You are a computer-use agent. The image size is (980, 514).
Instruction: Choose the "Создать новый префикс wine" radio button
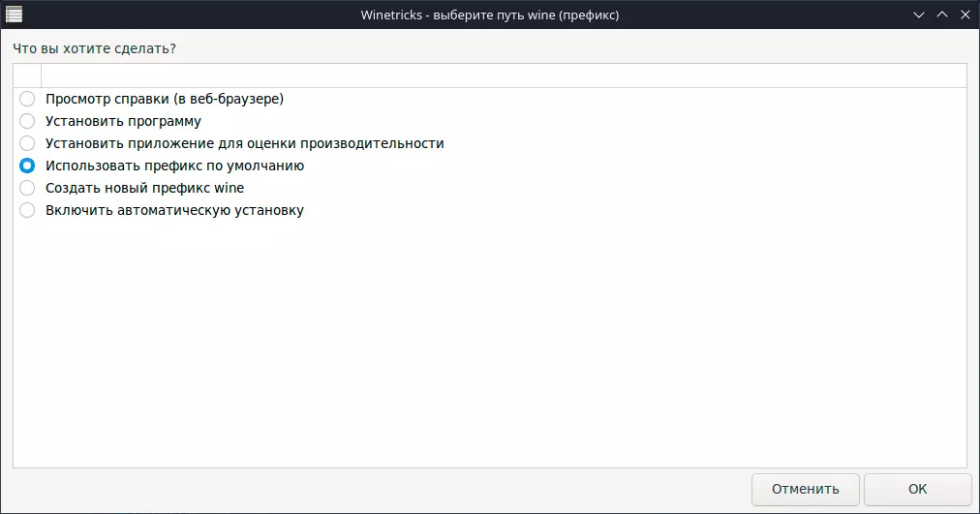[x=27, y=188]
